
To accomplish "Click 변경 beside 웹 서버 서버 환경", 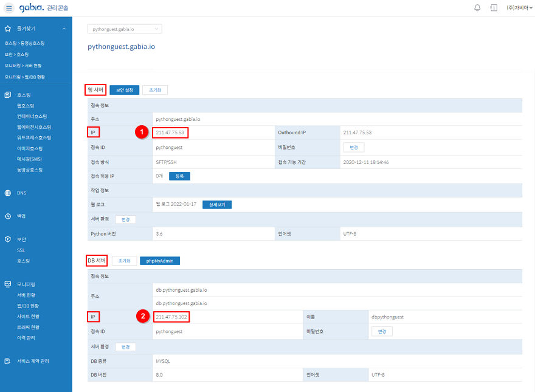I will point(126,220).
